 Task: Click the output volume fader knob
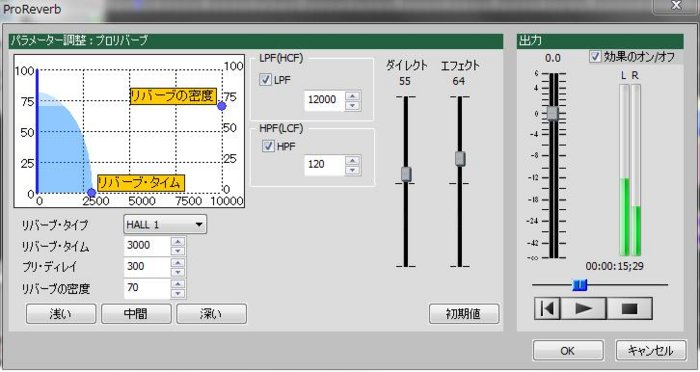(x=553, y=113)
